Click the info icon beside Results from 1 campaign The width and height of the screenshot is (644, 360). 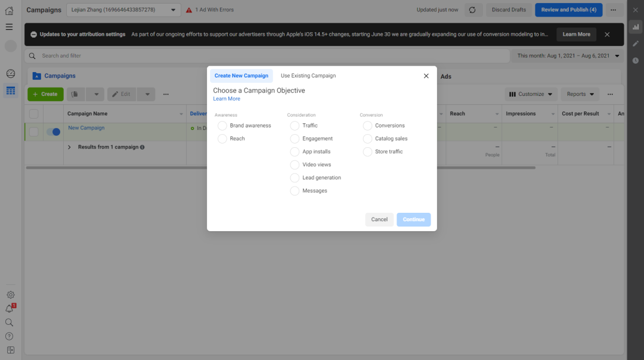[x=142, y=147]
